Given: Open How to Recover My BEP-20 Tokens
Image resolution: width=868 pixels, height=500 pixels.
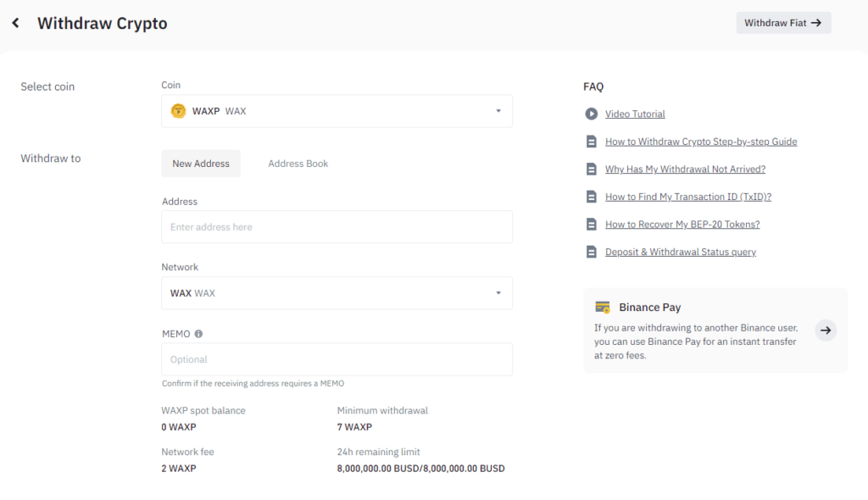Looking at the screenshot, I should point(682,225).
